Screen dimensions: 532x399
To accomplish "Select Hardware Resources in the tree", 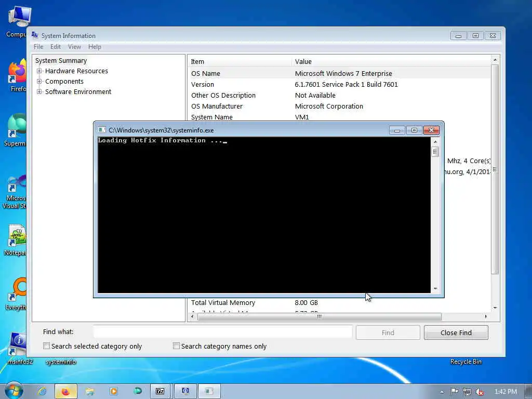I will point(77,71).
